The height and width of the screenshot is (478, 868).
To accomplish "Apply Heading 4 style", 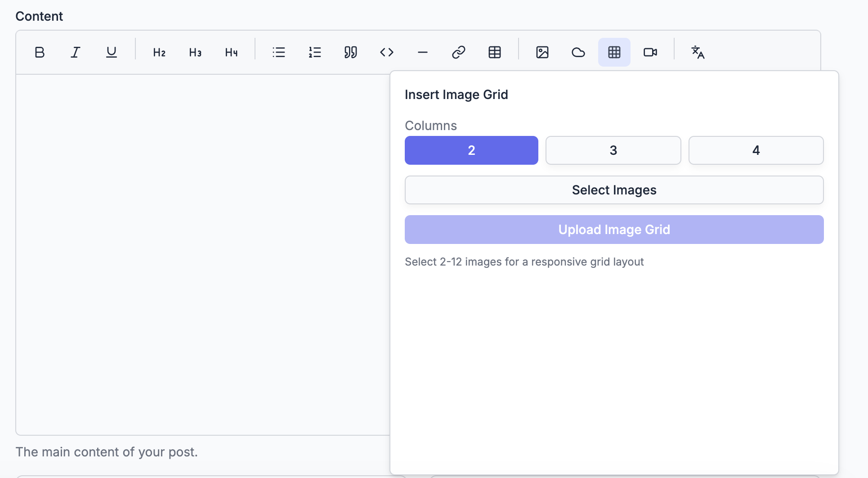I will [231, 52].
